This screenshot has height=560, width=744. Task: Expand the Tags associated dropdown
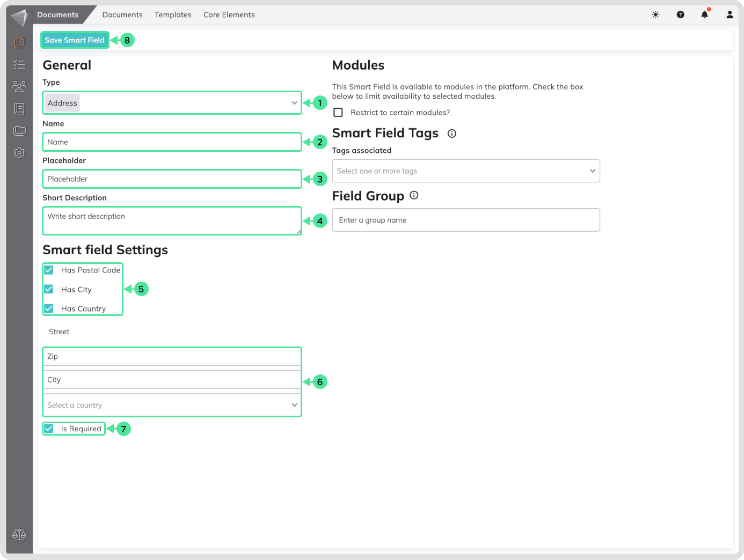[465, 171]
